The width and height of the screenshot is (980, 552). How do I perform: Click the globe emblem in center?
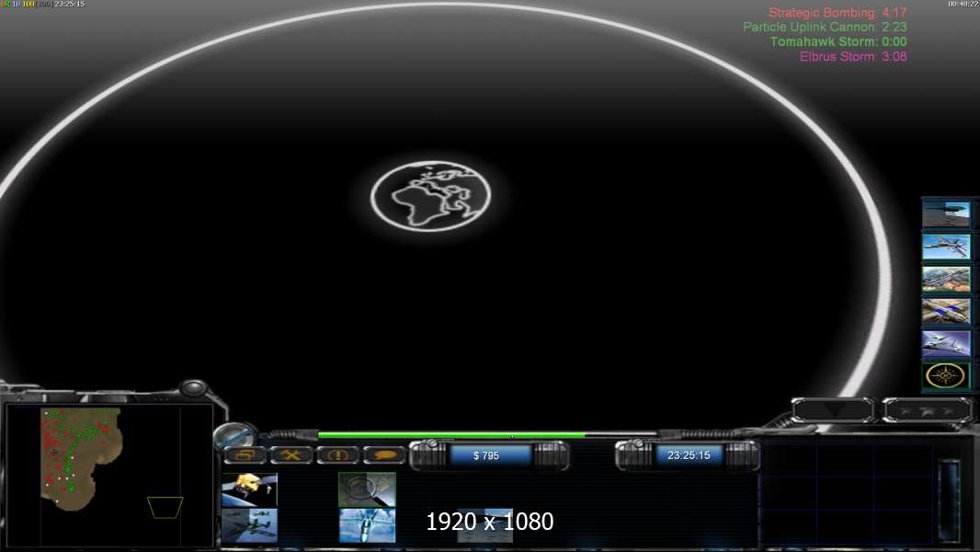point(430,196)
